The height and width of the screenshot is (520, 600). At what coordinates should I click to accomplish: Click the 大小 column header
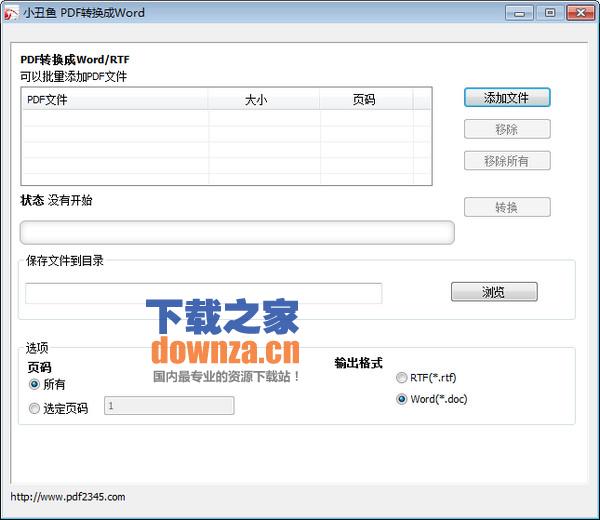click(264, 100)
